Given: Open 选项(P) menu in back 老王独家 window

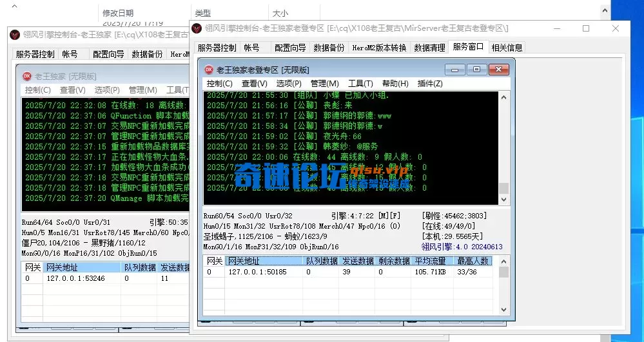Looking at the screenshot, I should click(x=107, y=90).
